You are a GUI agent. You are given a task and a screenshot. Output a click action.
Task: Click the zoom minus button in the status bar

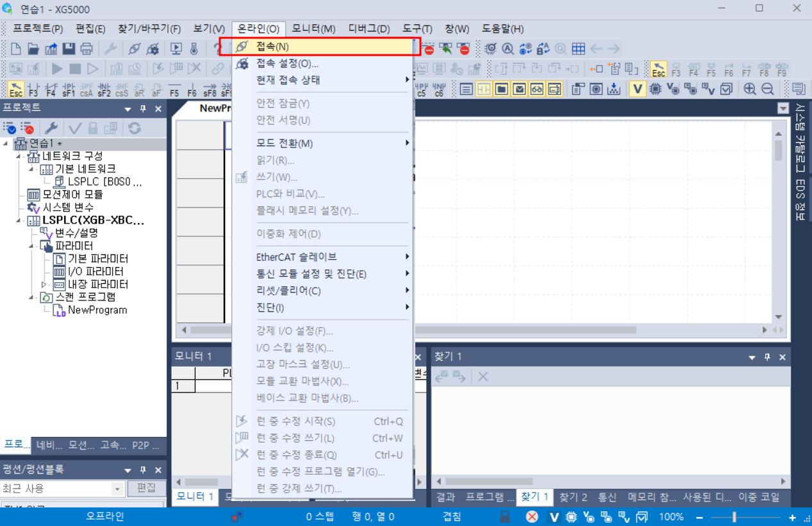click(699, 517)
